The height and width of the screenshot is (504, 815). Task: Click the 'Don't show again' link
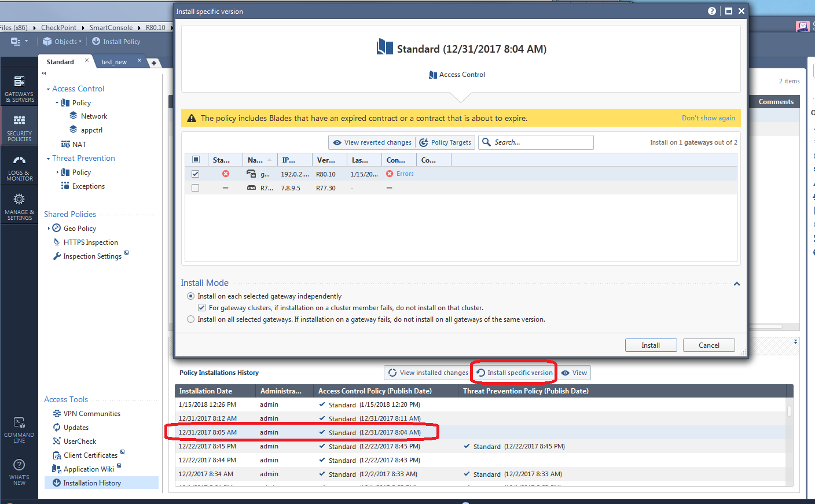[708, 118]
